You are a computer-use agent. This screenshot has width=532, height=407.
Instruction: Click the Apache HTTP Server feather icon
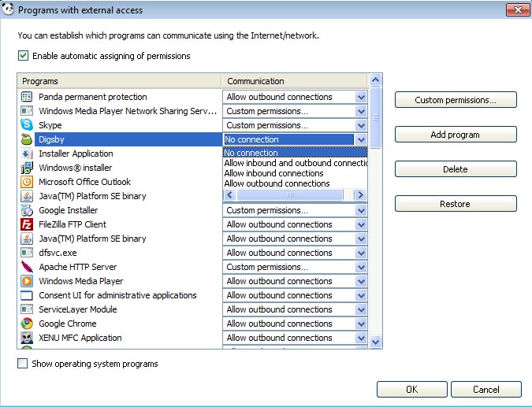click(27, 267)
